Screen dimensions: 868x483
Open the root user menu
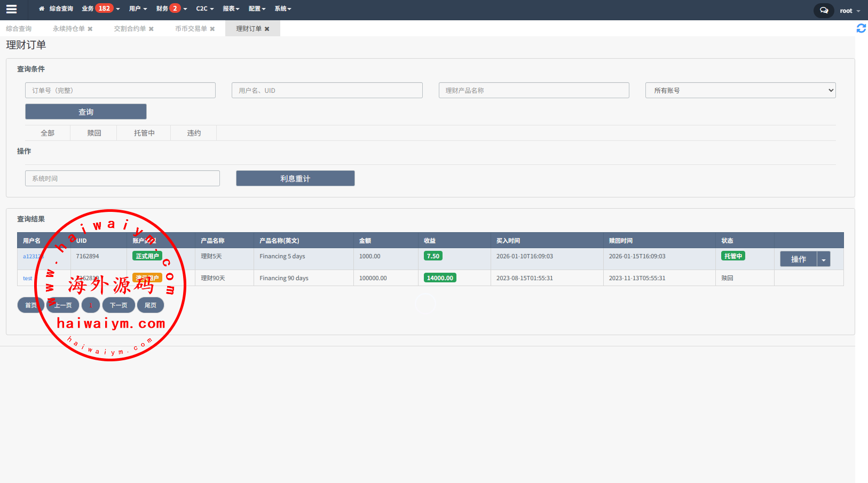click(x=849, y=11)
